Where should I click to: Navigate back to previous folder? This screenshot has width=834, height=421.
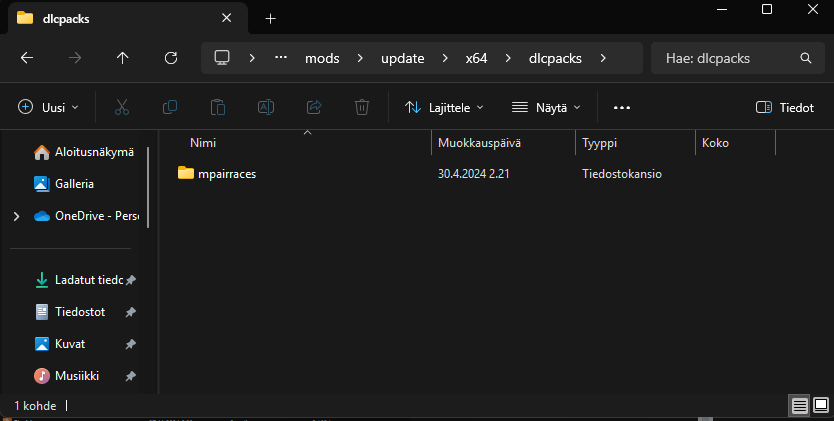(x=27, y=58)
